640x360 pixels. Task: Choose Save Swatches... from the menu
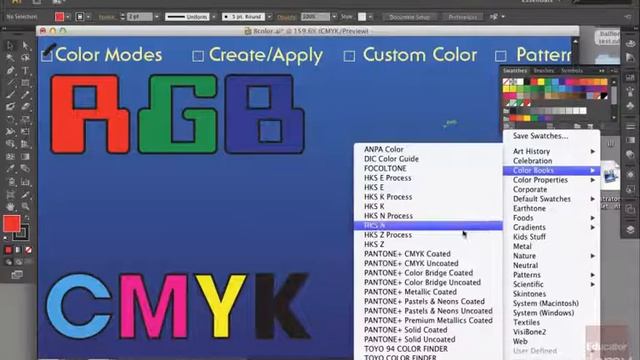tap(552, 136)
